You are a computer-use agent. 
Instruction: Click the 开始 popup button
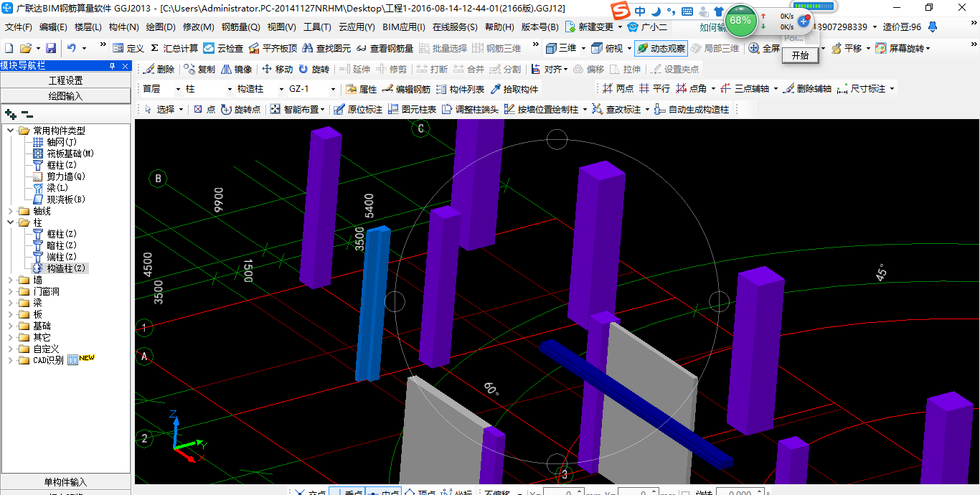800,55
